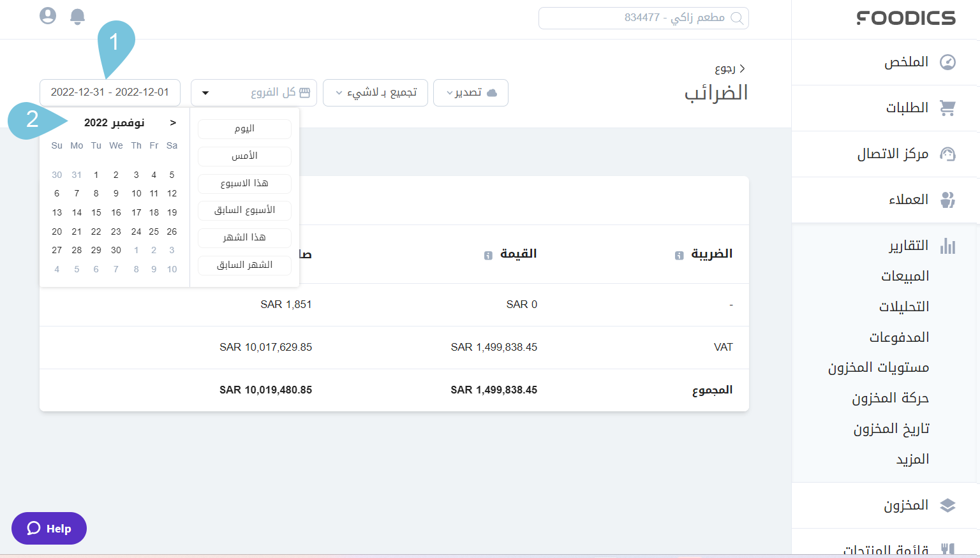
Task: Expand the تصدير export dropdown
Action: pos(471,92)
